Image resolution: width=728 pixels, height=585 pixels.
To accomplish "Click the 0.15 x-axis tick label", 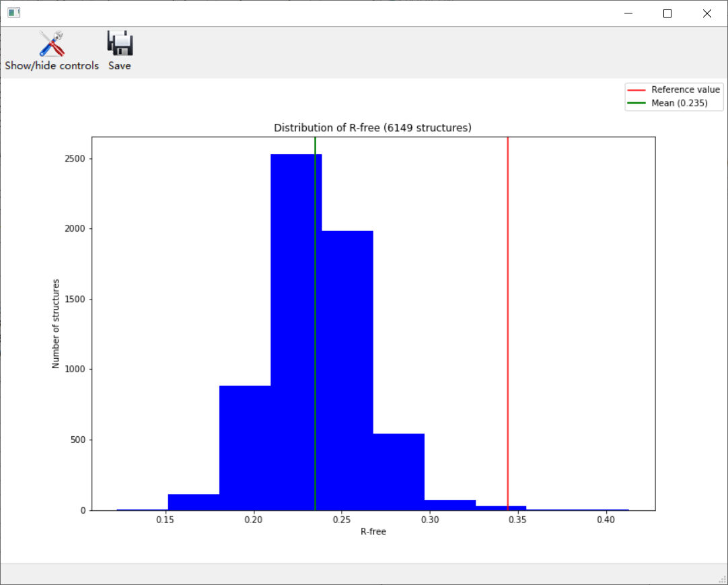I will point(165,520).
